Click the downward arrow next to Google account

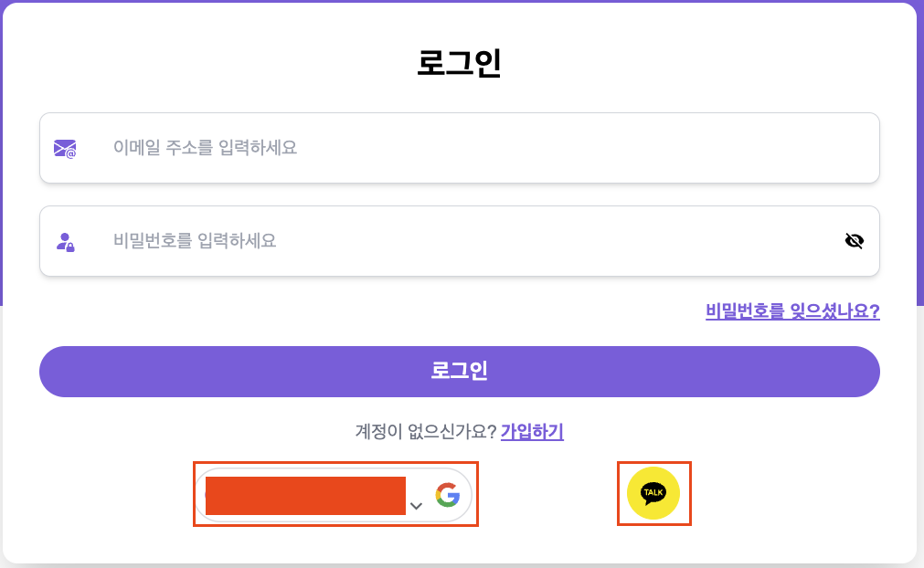click(x=416, y=503)
